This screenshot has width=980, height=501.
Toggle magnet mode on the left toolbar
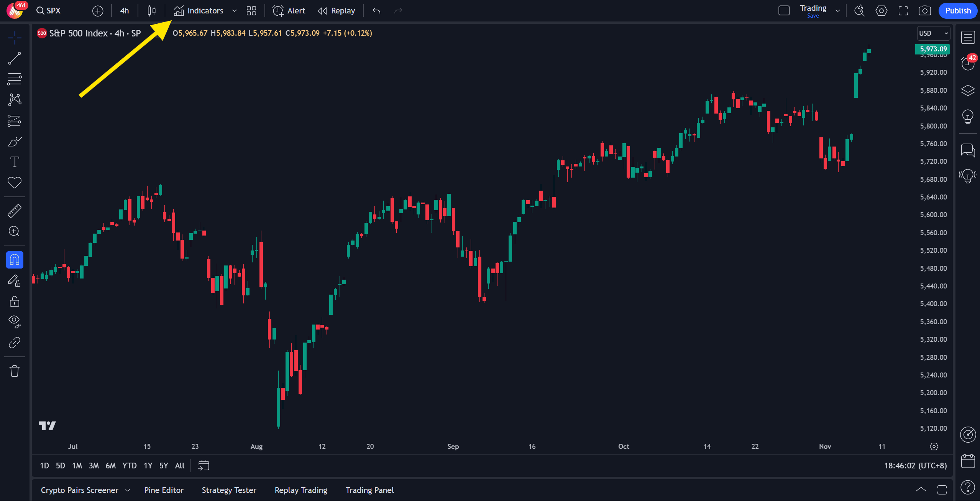pos(14,260)
